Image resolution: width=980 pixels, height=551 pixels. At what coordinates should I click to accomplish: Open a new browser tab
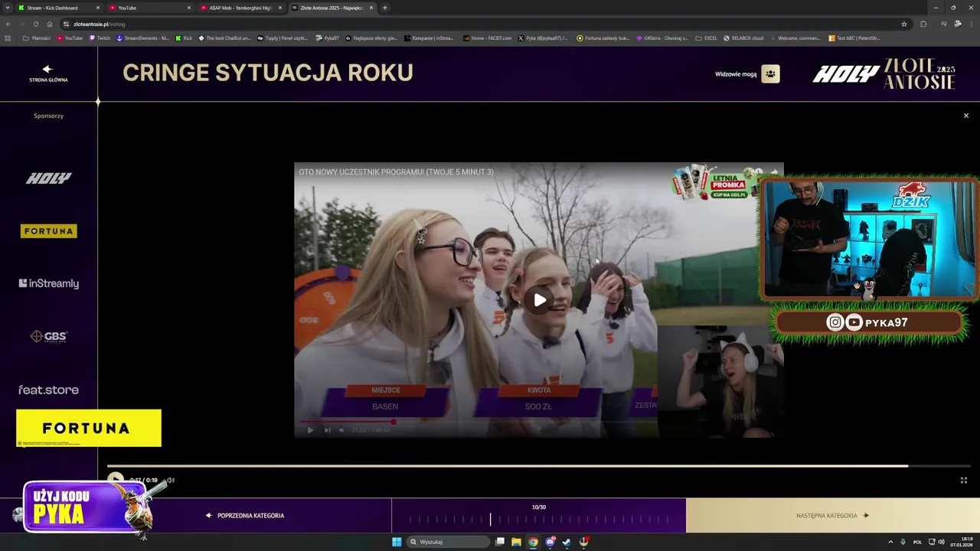[x=385, y=8]
